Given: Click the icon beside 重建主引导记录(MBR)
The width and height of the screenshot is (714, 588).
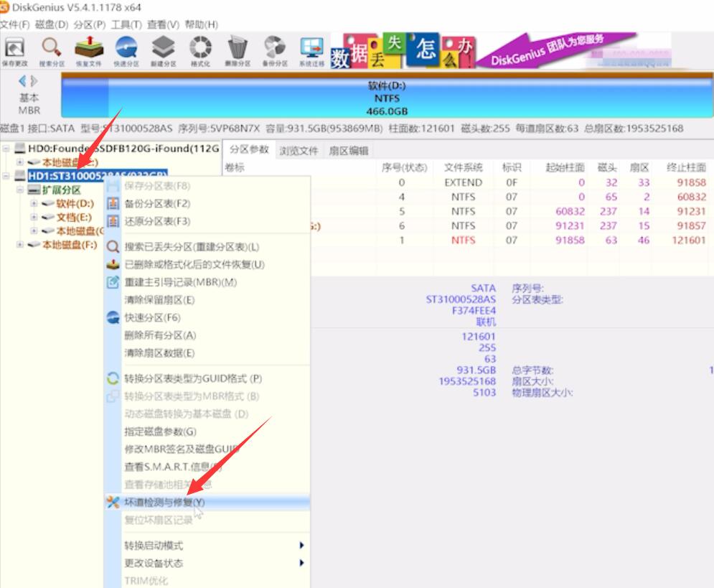Looking at the screenshot, I should [x=113, y=282].
